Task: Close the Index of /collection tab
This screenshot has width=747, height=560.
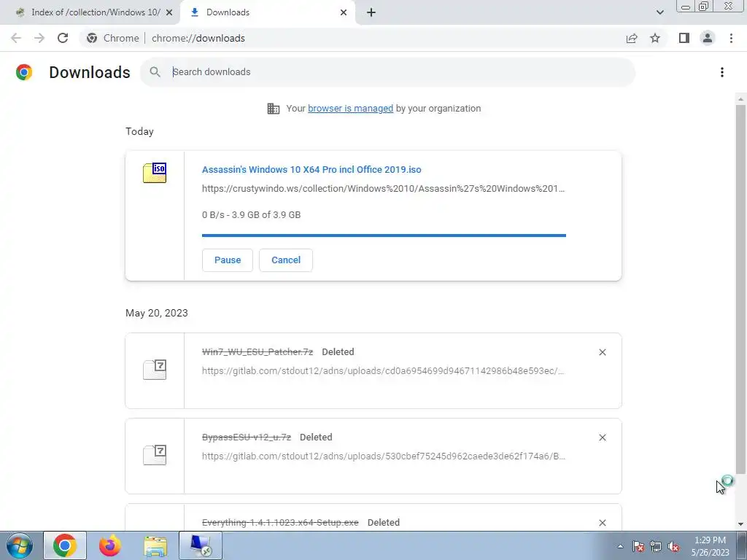Action: (x=169, y=12)
